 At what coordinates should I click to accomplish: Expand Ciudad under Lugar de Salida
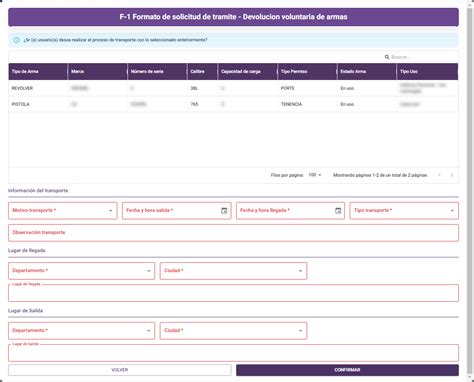233,331
